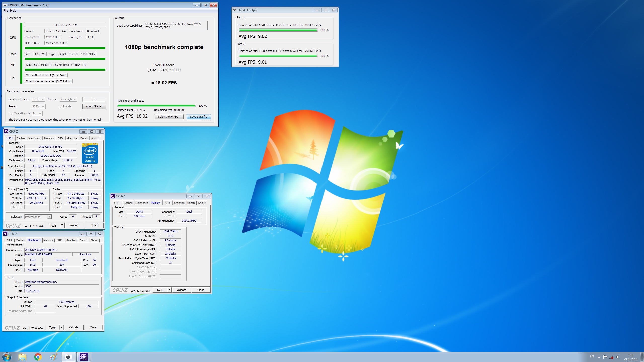Click the title icon of the CPU-Z CPU tab window
The height and width of the screenshot is (362, 644).
pos(6,131)
